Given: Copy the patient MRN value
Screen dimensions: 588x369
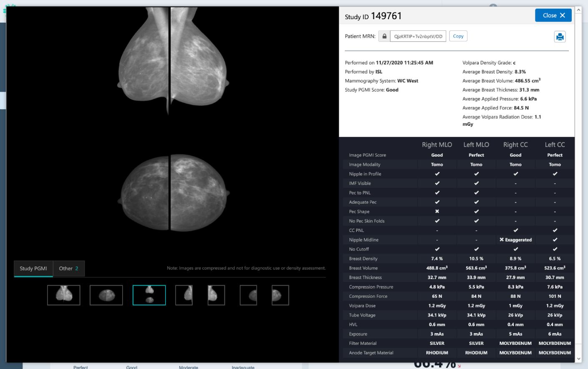Looking at the screenshot, I should coord(458,36).
